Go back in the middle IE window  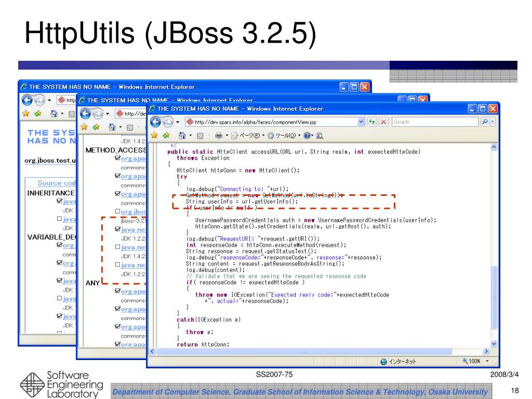coord(86,114)
